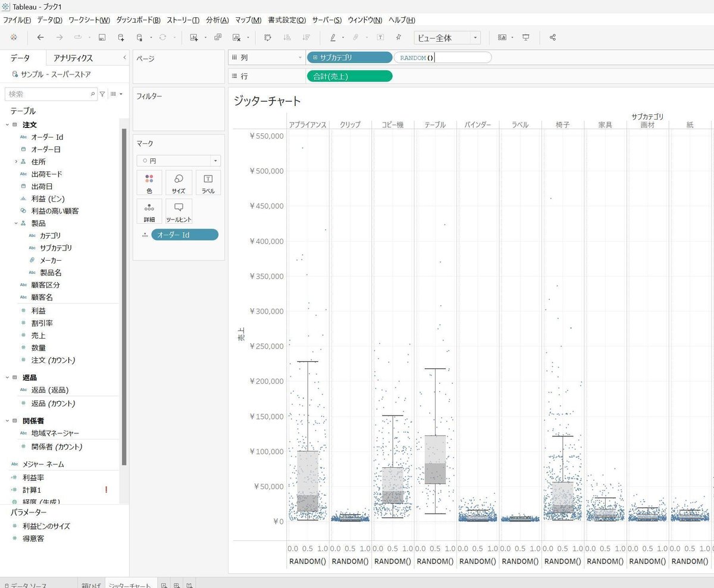714x588 pixels.
Task: Click the オーダー Id pill on marks card
Action: pyautogui.click(x=185, y=234)
